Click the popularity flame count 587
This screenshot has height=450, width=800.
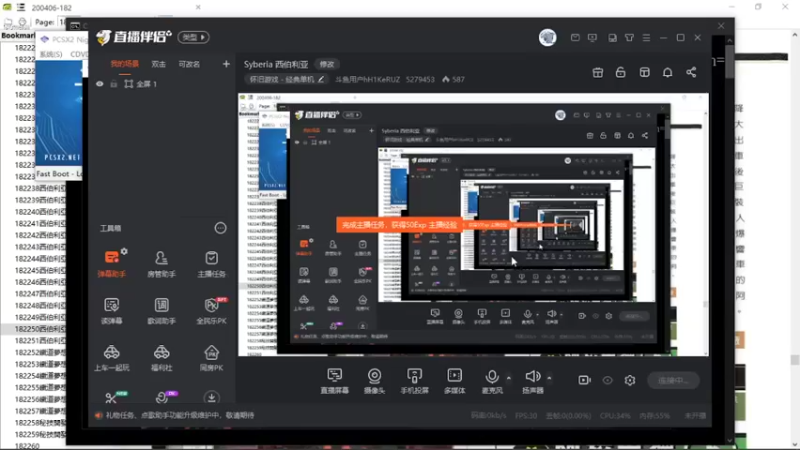click(x=453, y=80)
